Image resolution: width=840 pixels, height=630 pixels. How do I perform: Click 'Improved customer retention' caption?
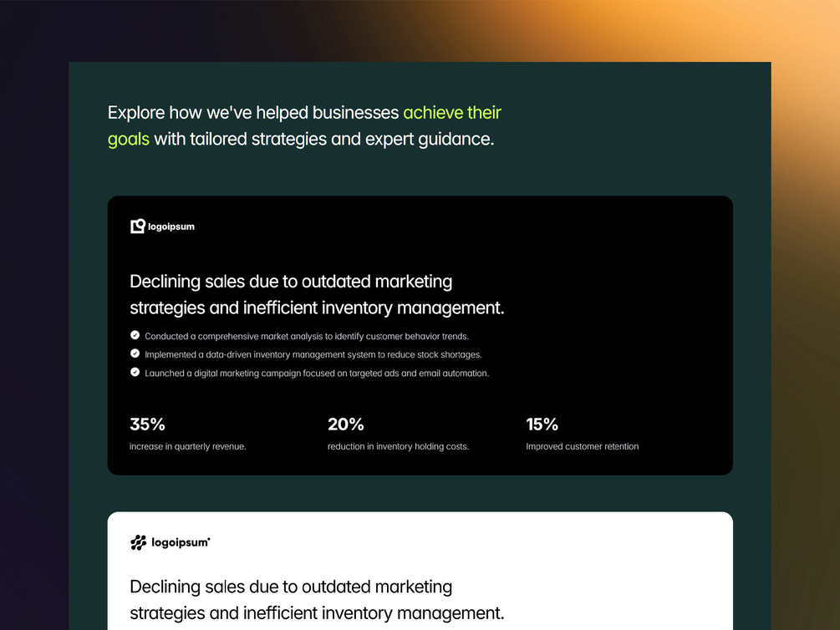coord(582,446)
